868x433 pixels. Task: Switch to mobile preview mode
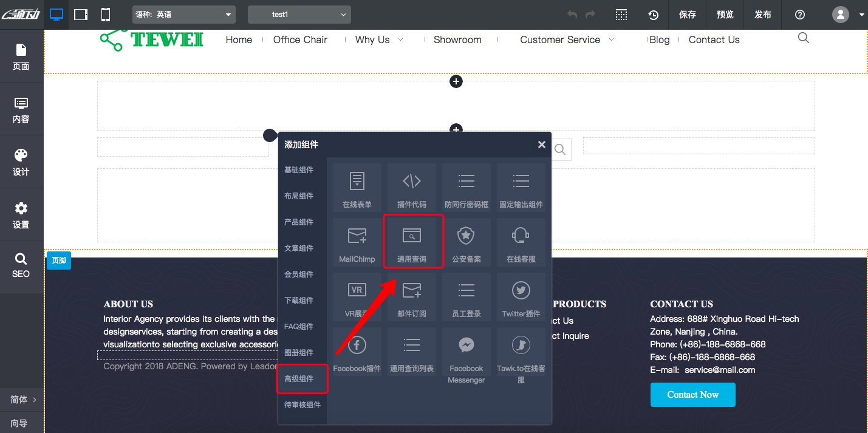point(104,14)
